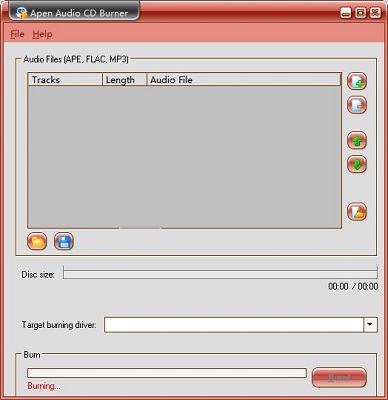This screenshot has height=400, width=388.
Task: Expand the Target burning driver dropdown arrow
Action: click(x=370, y=325)
